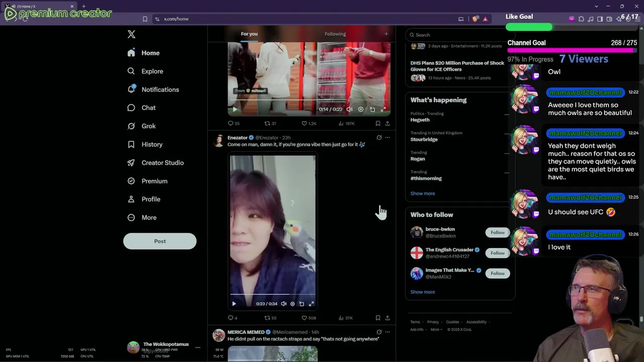The height and width of the screenshot is (362, 644).
Task: Open Profile in the sidebar
Action: point(144,199)
